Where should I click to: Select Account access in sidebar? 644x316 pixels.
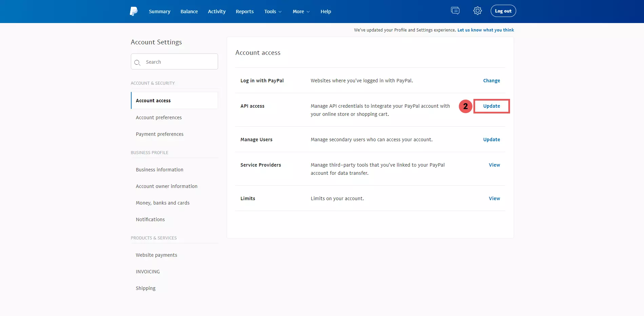174,101
